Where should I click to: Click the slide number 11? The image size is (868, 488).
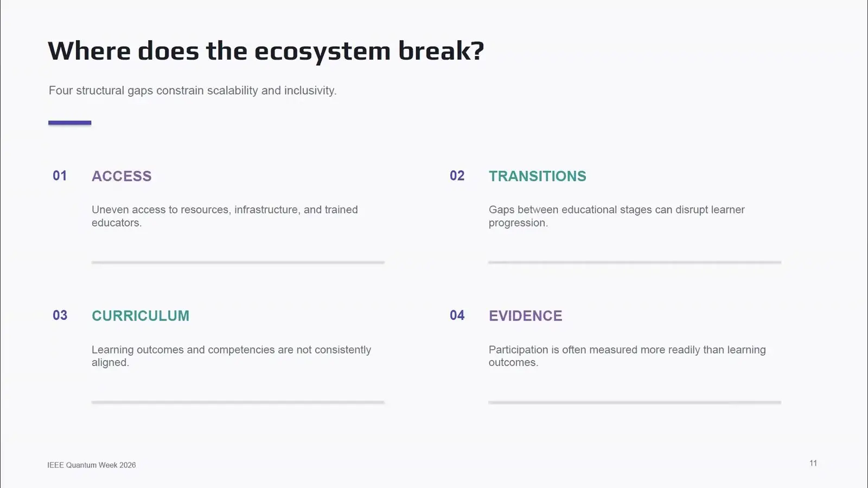coord(813,463)
